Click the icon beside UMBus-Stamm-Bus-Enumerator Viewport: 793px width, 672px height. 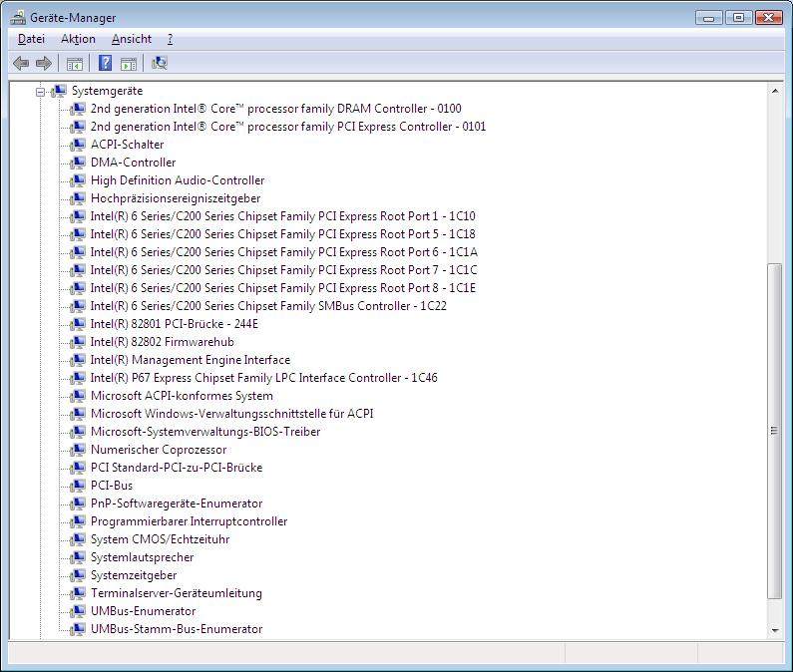78,629
